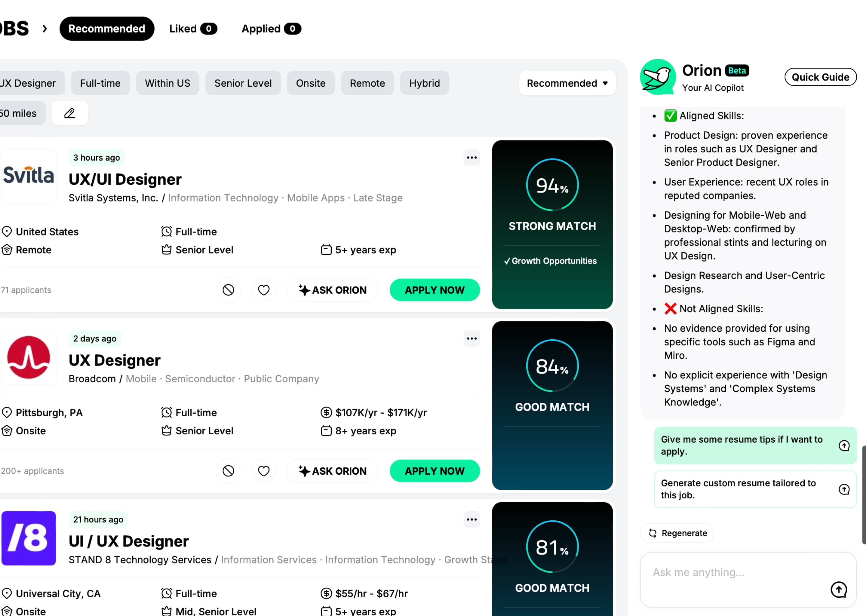Click the send arrow in chat box

coord(839,590)
